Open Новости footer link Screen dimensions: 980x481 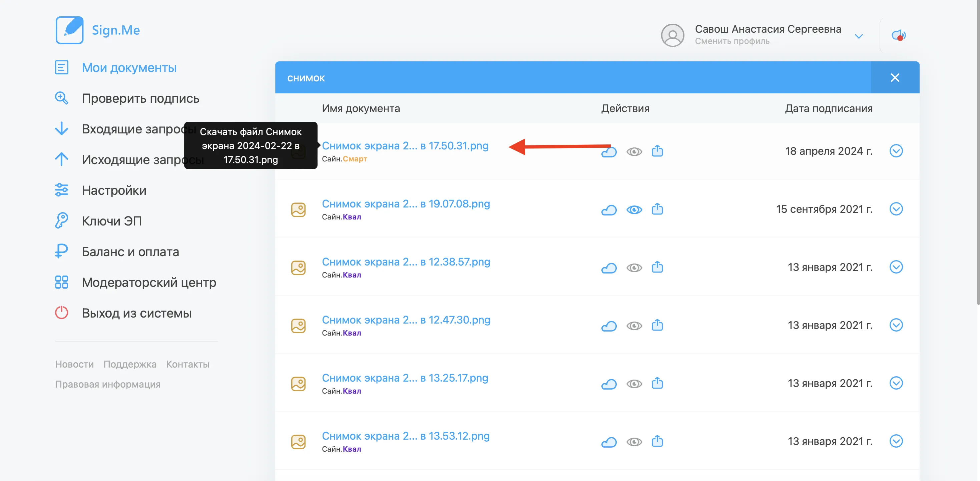pos(74,364)
